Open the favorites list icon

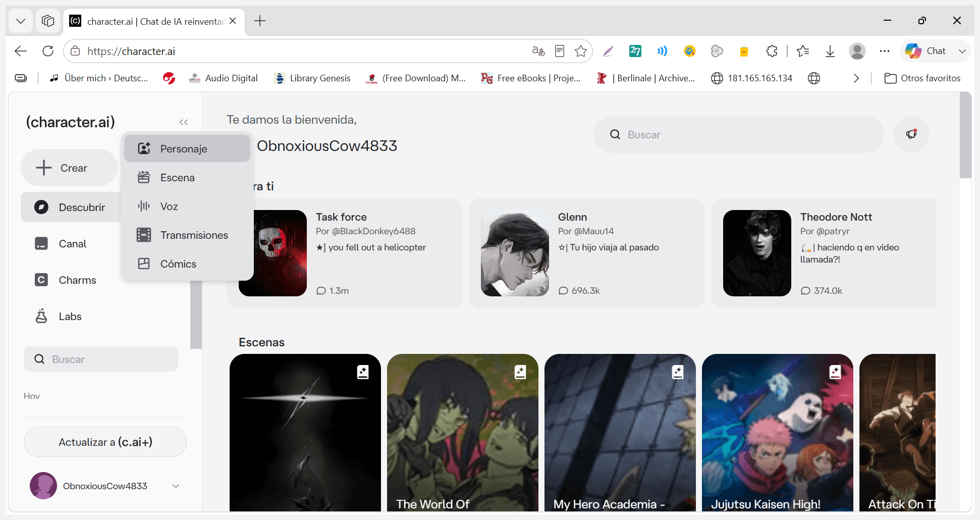point(803,51)
